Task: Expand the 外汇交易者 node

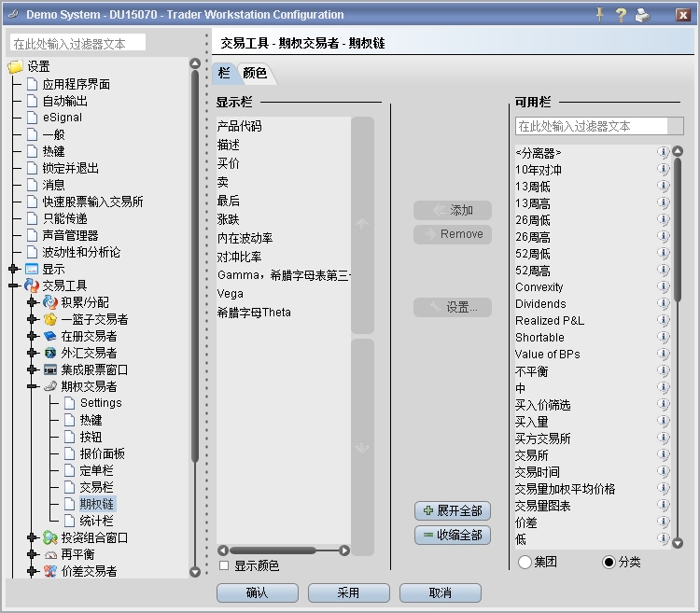Action: coord(32,353)
